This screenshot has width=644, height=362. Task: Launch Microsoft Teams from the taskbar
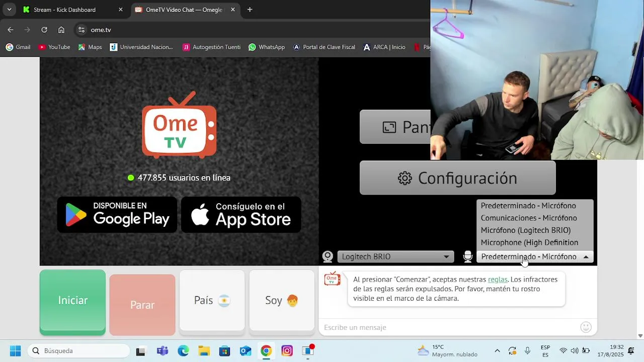[162, 351]
